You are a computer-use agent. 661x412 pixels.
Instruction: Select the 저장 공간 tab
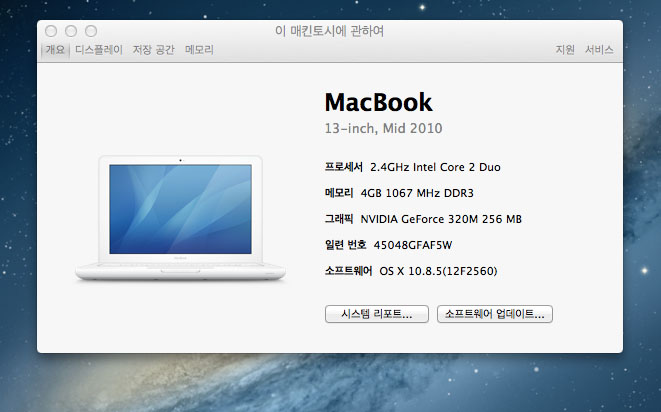[153, 50]
